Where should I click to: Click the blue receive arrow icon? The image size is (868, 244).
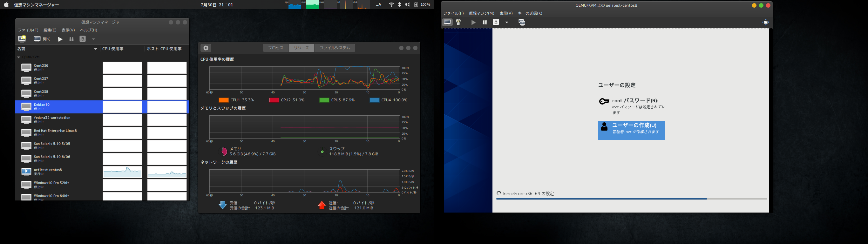click(x=222, y=205)
